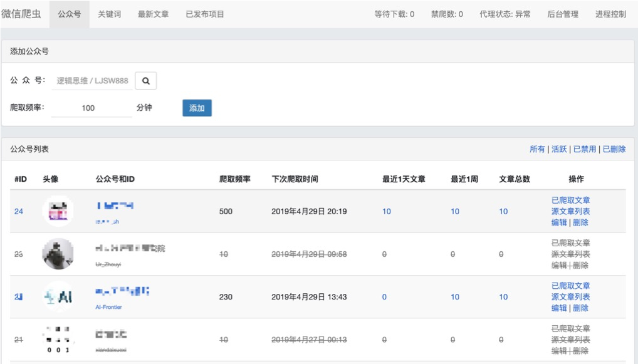
Task: Open the AI-Frontier account ID link
Action: pyautogui.click(x=108, y=307)
